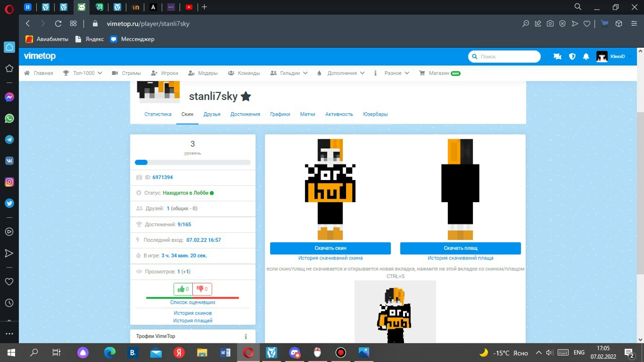This screenshot has width=644, height=362.
Task: Open Telegram from the Opera sidebar
Action: pos(9,140)
